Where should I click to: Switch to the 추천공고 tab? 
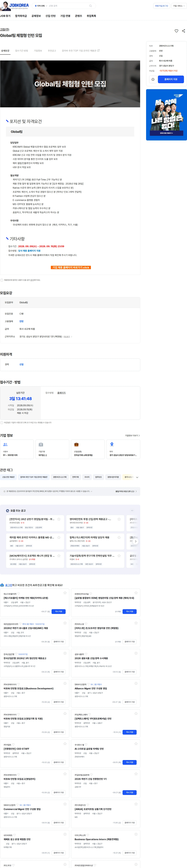(x=52, y=51)
